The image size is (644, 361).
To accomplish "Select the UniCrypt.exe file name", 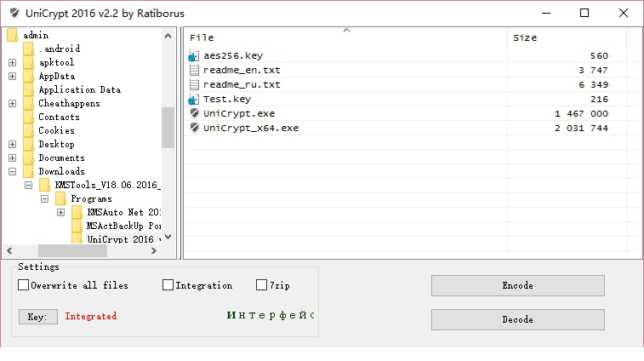I will point(239,113).
